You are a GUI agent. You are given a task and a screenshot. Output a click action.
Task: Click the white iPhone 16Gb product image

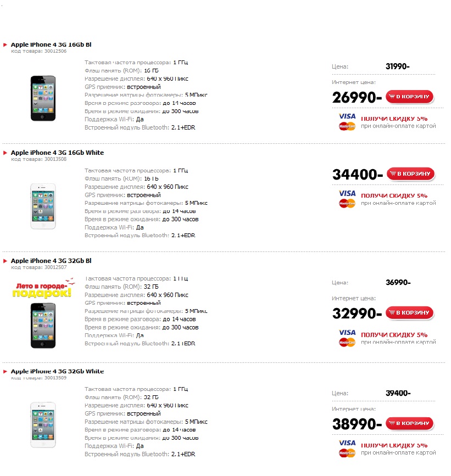tap(43, 206)
